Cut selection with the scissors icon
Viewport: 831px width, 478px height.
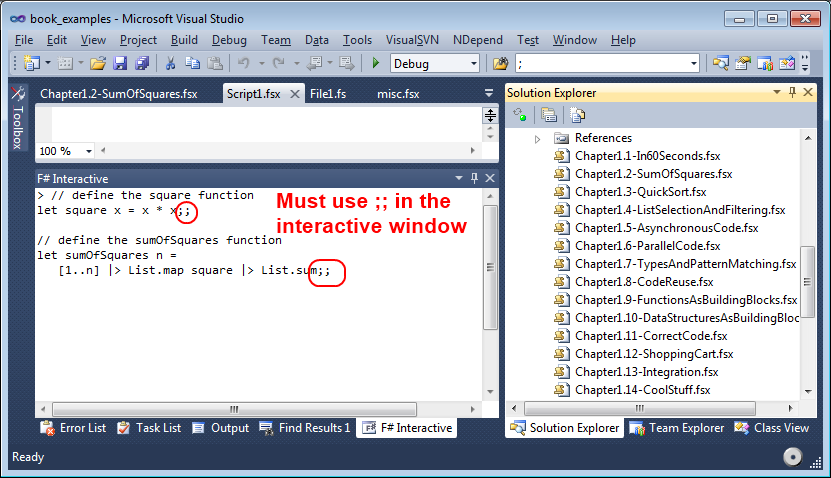click(170, 64)
